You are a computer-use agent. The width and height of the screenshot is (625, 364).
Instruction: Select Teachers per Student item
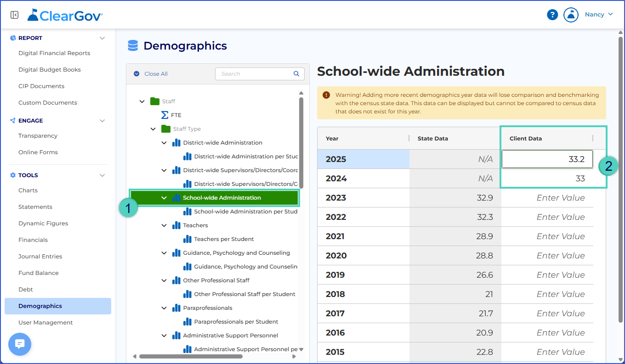coord(224,239)
